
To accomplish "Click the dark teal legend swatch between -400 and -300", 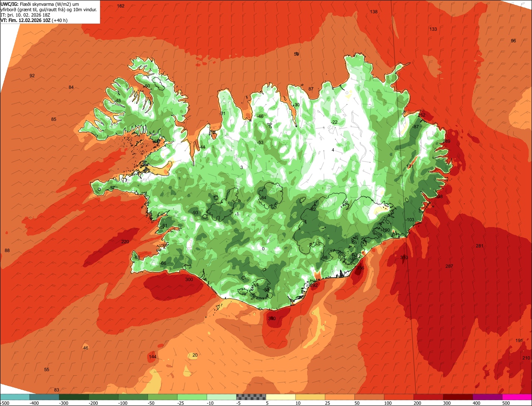I will (44, 396).
